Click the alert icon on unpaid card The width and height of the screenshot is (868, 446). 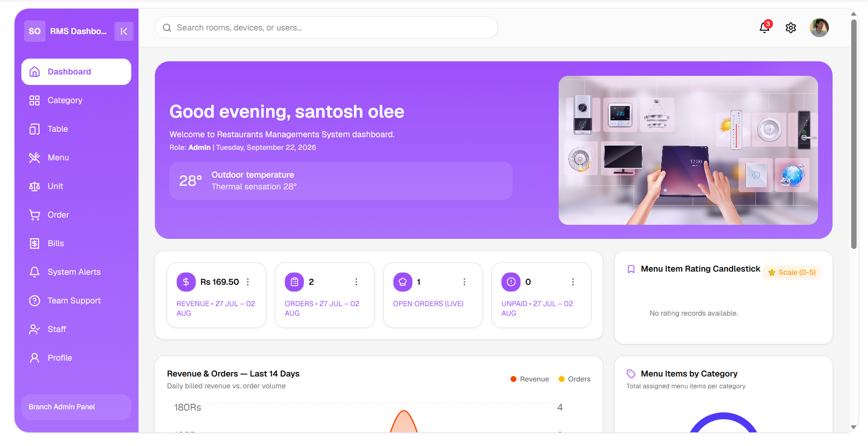[511, 282]
